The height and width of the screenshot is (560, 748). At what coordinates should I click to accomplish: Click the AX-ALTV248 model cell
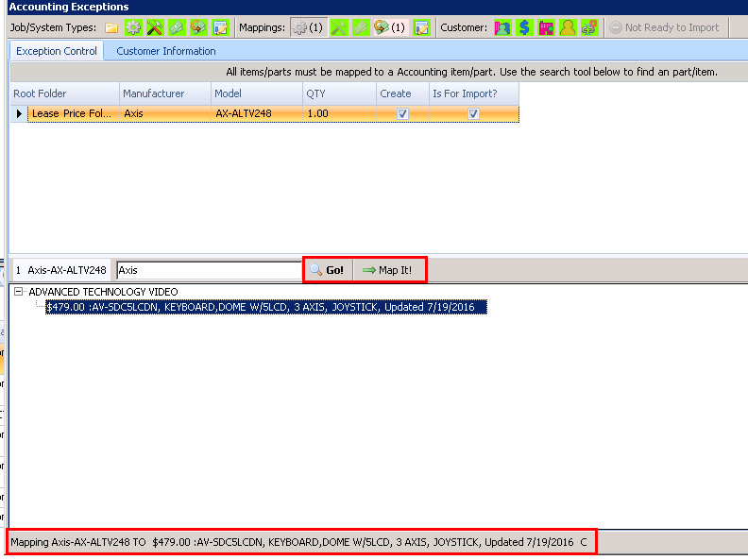(x=257, y=114)
